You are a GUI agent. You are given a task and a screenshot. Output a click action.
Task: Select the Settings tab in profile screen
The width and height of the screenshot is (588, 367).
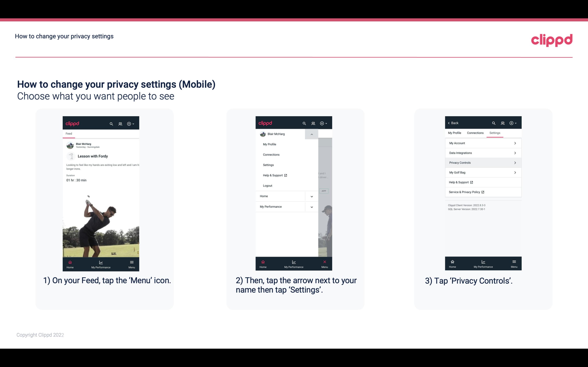495,133
